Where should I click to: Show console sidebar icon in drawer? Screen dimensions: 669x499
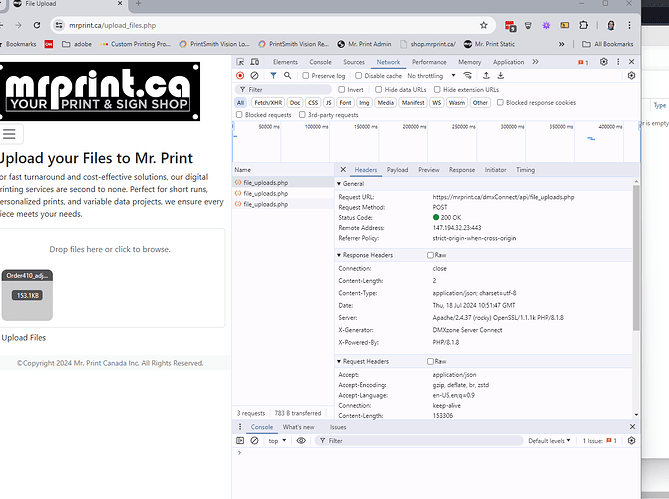240,441
